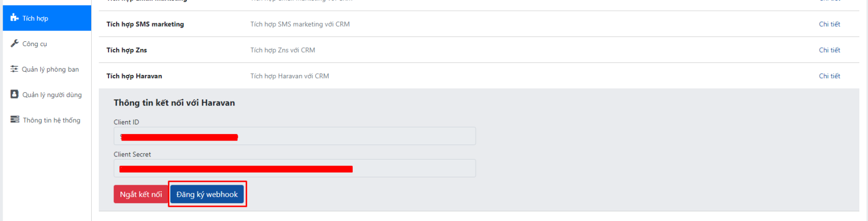Open the Tích hợp sidebar menu
Viewport: 868px width, 221px height.
(35, 18)
